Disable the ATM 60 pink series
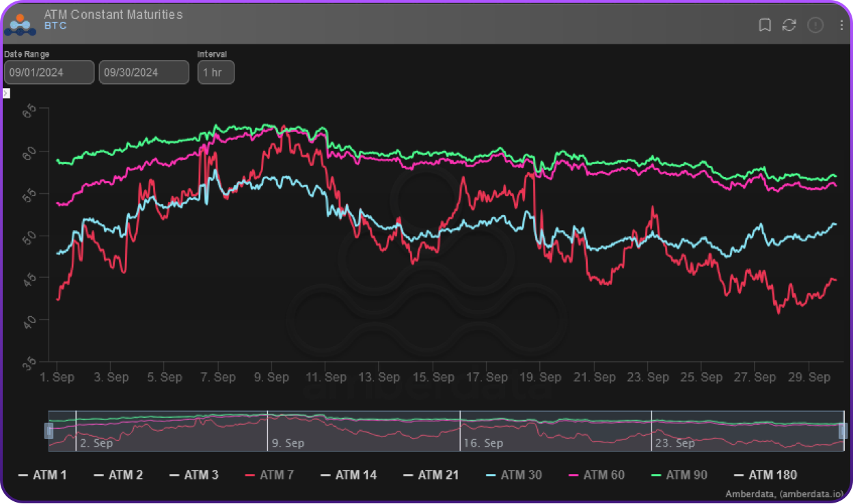853x504 pixels. pos(596,475)
